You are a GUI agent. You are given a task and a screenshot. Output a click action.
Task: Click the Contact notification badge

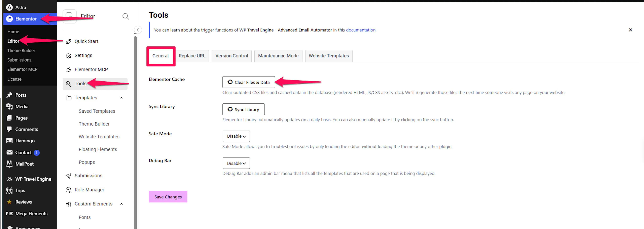37,153
